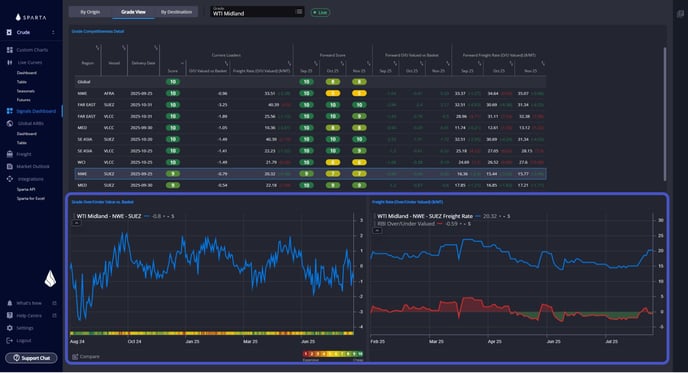Toggle the RBI Over/Under Valued series
This screenshot has width=688, height=373.
point(406,224)
